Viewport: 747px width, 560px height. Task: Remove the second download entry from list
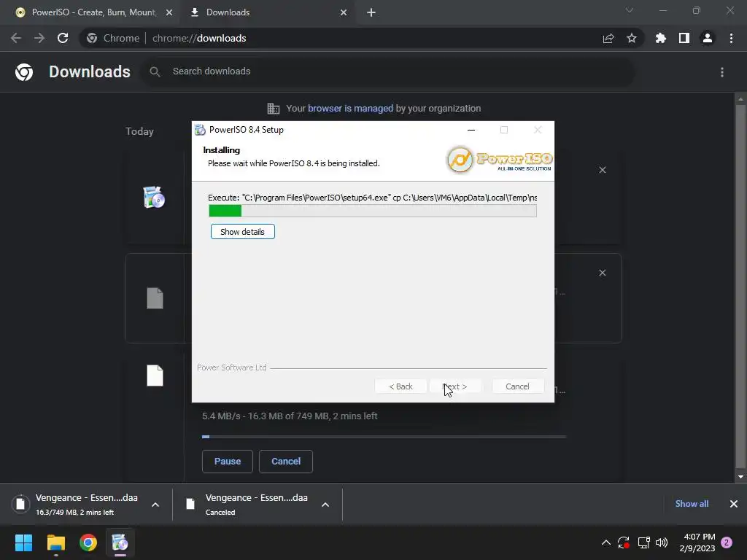coord(602,273)
